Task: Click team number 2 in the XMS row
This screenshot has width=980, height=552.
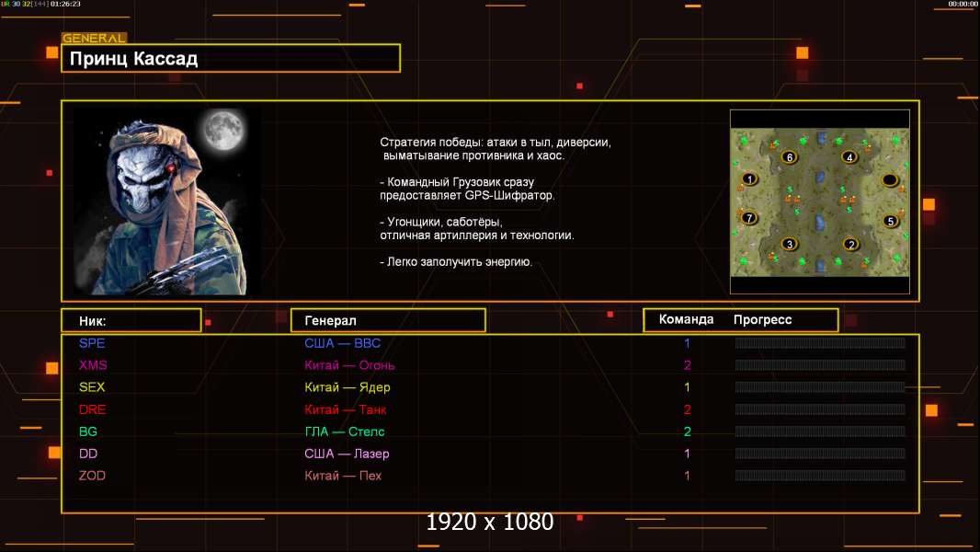Action: (x=687, y=365)
